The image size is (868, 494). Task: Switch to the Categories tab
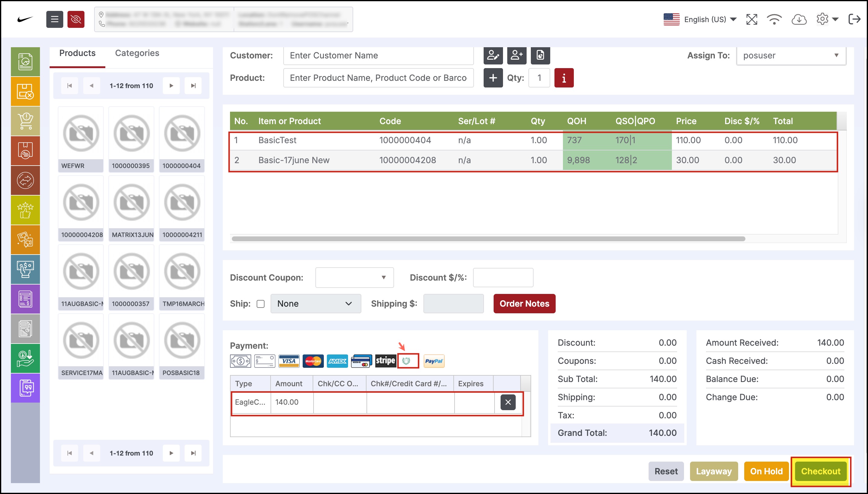(x=137, y=53)
